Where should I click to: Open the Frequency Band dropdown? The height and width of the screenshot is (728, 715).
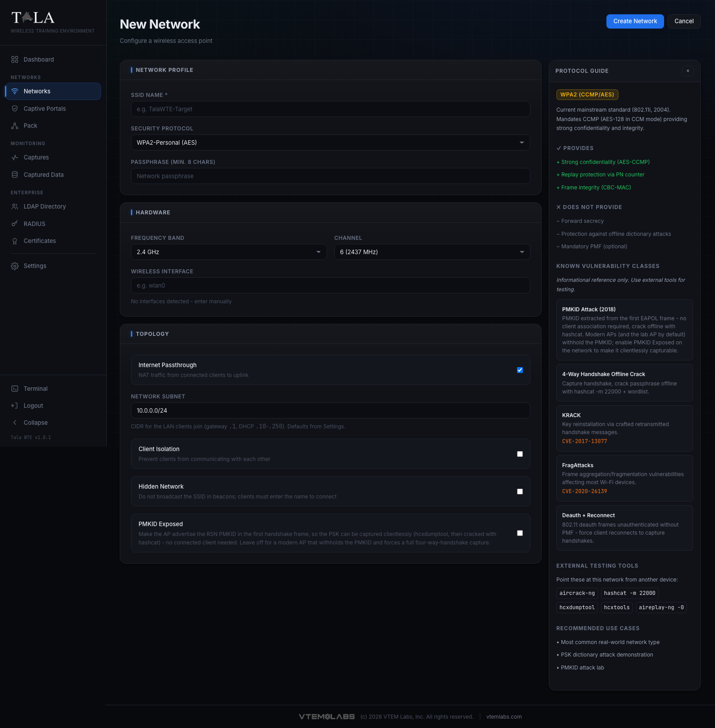pyautogui.click(x=229, y=252)
